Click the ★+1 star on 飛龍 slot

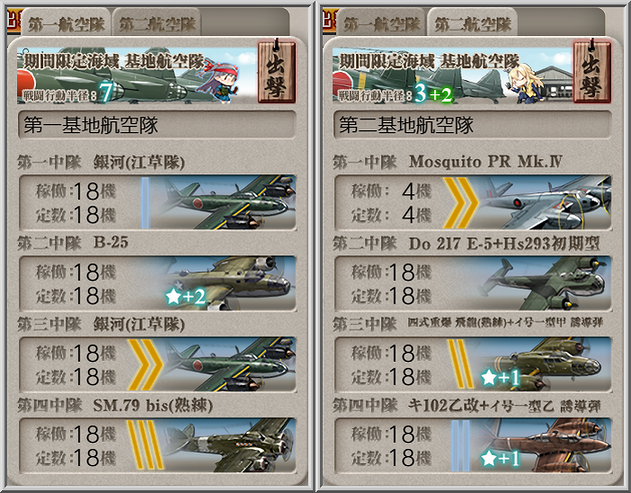500,377
